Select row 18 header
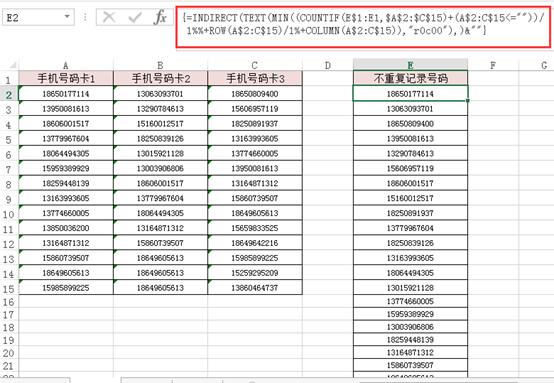554x383 pixels. 8,327
